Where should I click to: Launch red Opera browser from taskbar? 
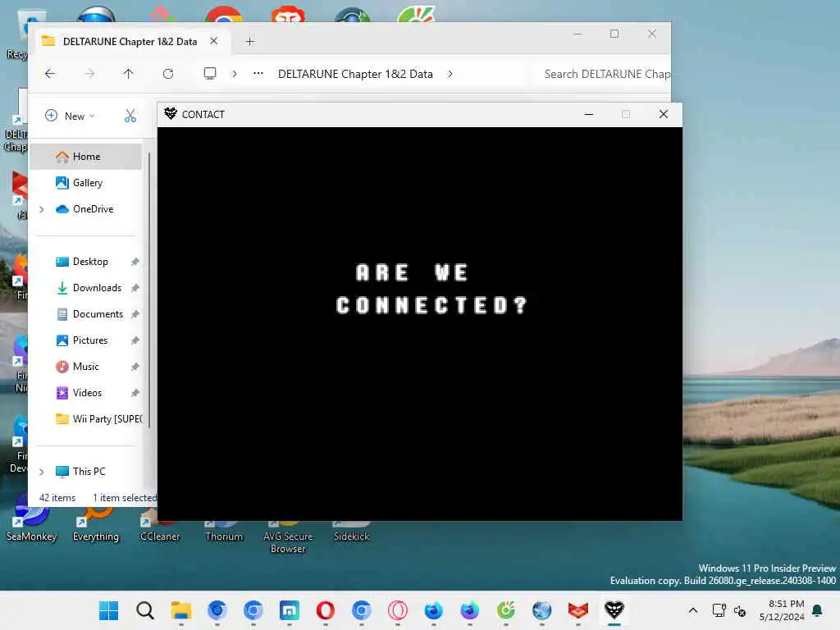click(325, 610)
